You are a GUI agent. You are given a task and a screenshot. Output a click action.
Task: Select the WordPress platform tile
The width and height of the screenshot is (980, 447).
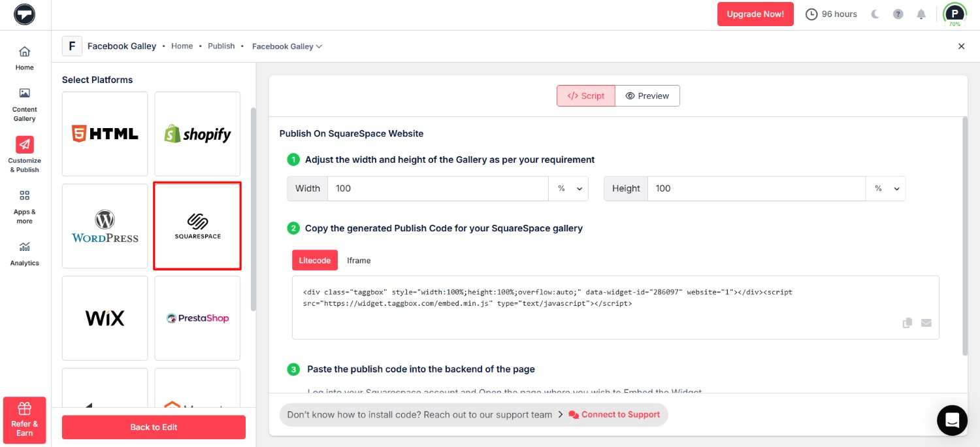click(105, 225)
